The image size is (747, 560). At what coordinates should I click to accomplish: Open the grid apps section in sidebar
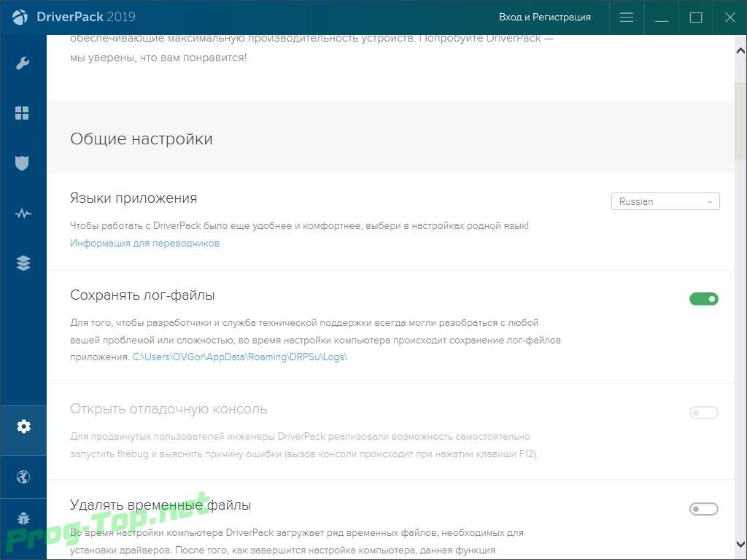point(22,113)
